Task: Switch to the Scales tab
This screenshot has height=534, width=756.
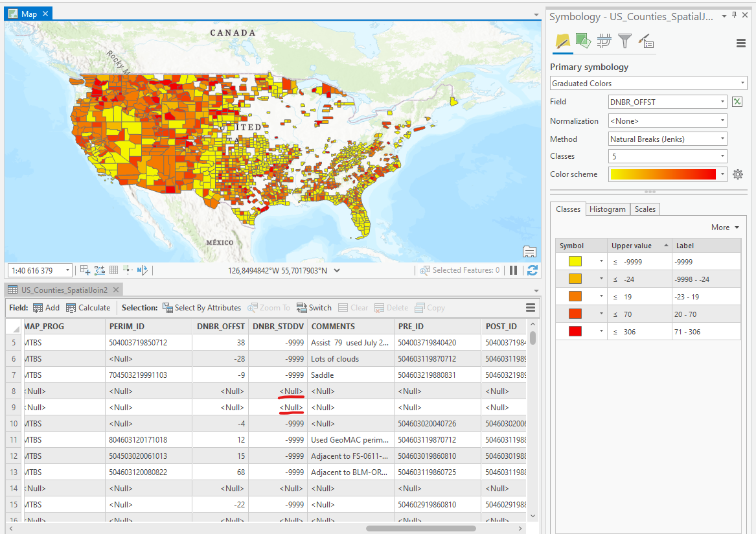Action: click(645, 209)
